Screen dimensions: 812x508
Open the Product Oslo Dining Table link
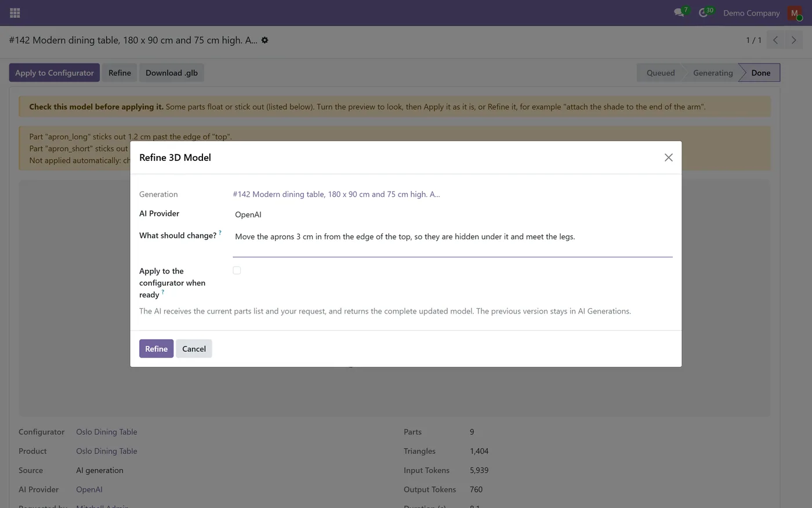pos(107,451)
